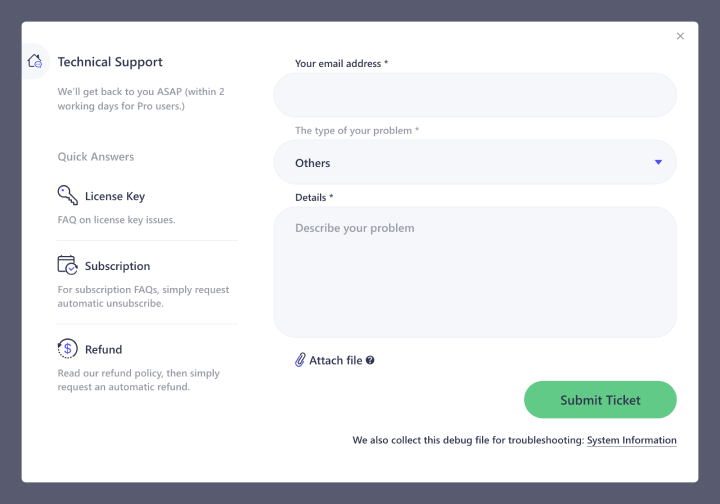Open the 'Others' problem type combo box
Viewport: 720px width, 504px height.
click(474, 162)
